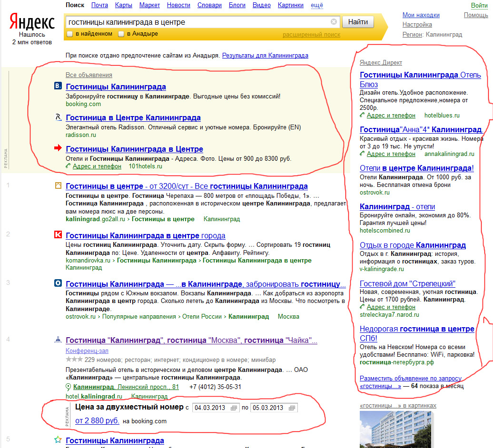The height and width of the screenshot is (448, 493).
Task: Open 'Мои находки' link
Action: tap(421, 15)
